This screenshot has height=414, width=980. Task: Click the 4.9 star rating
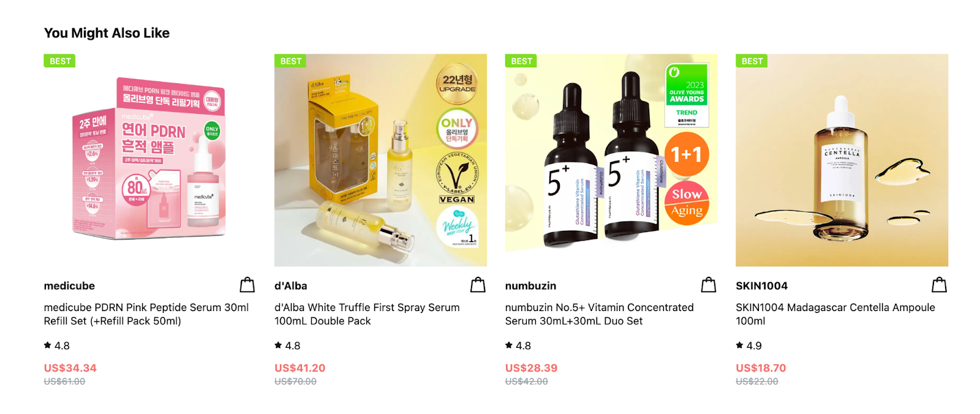click(x=748, y=346)
